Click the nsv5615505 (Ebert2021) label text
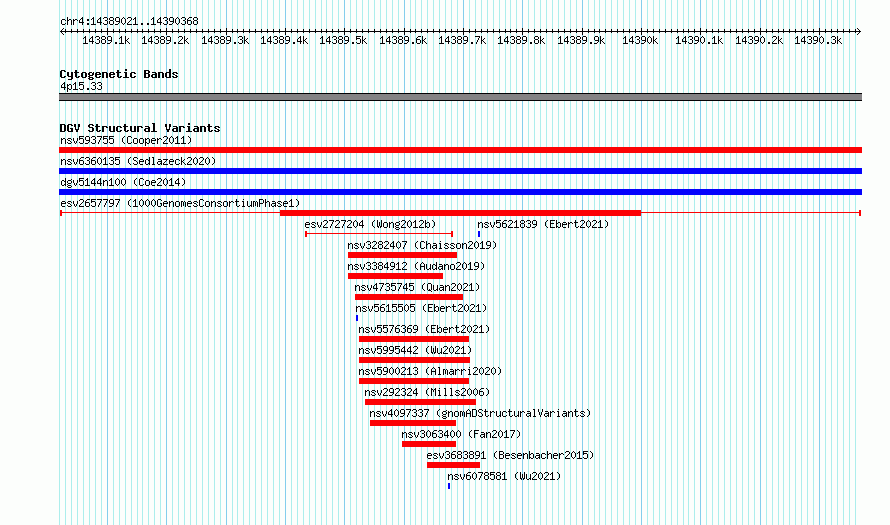This screenshot has width=890, height=525. (x=421, y=308)
